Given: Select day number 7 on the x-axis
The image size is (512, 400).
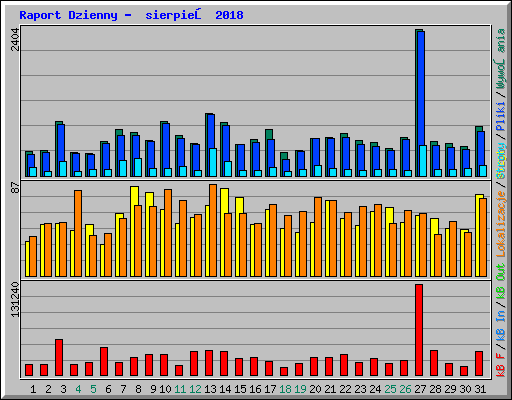Looking at the screenshot, I should tap(123, 389).
